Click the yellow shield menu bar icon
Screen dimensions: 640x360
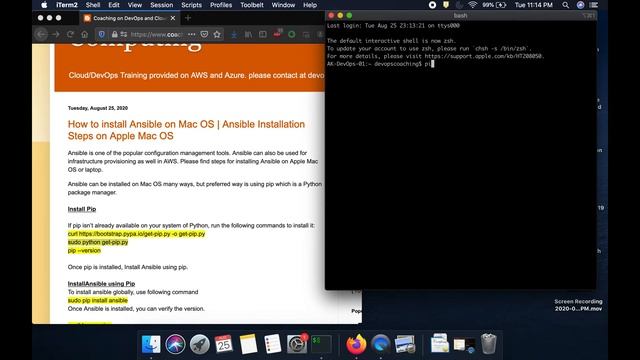tap(446, 5)
